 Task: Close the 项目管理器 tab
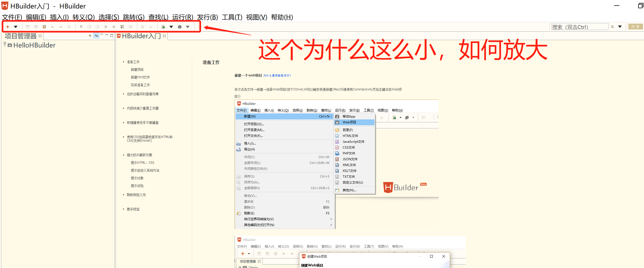point(40,36)
